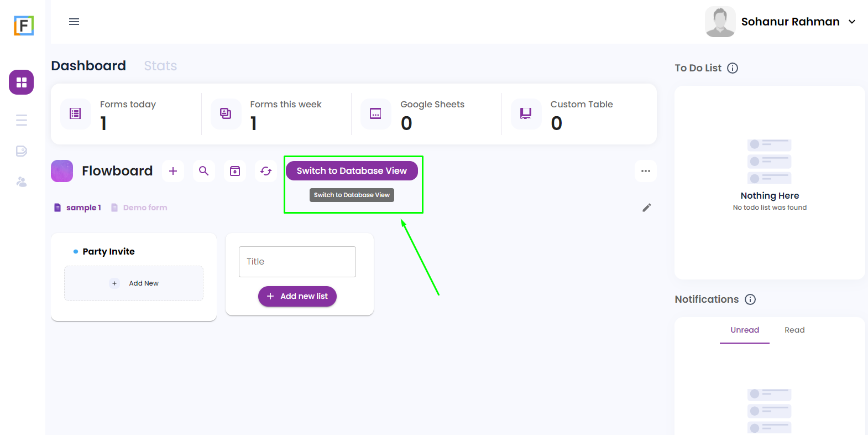Screen dimensions: 868x435
Task: Click the user avatar picture
Action: coord(720,22)
